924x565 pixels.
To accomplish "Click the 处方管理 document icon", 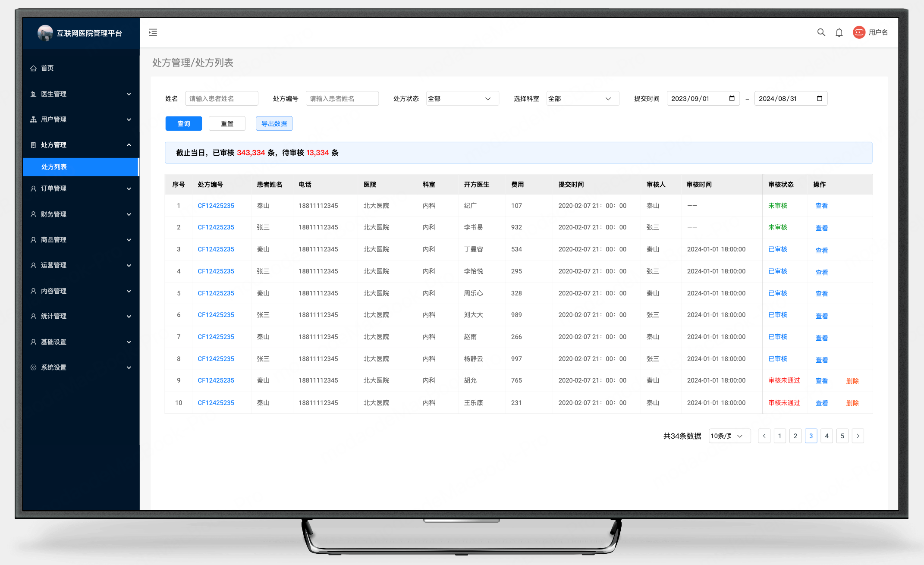I will [33, 145].
